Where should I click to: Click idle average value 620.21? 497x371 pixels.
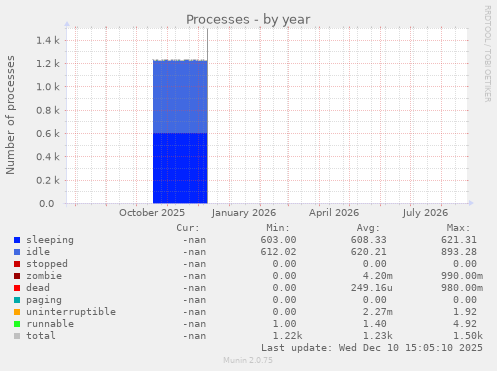tap(369, 252)
